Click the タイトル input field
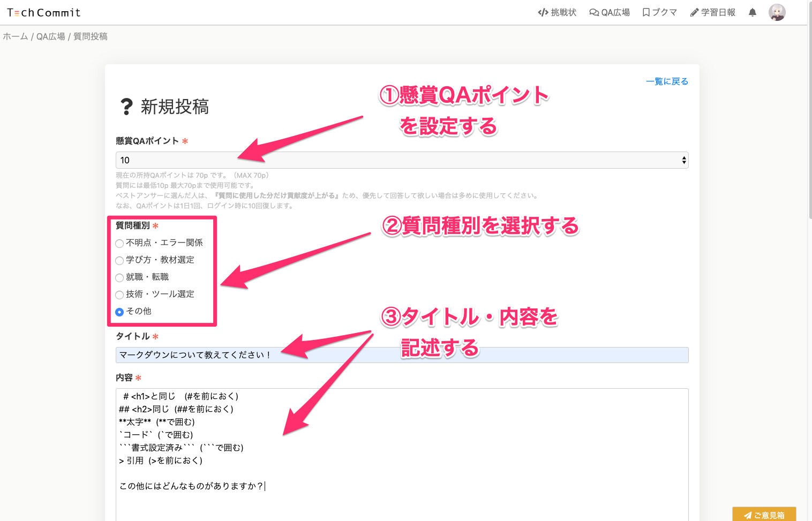This screenshot has height=521, width=812. [x=402, y=355]
